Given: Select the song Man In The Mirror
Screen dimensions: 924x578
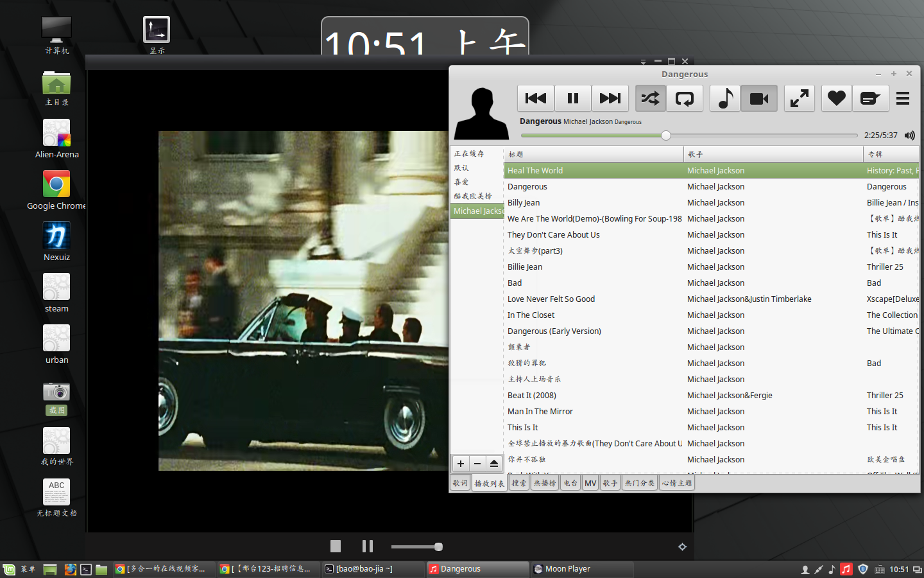Looking at the screenshot, I should point(712,411).
